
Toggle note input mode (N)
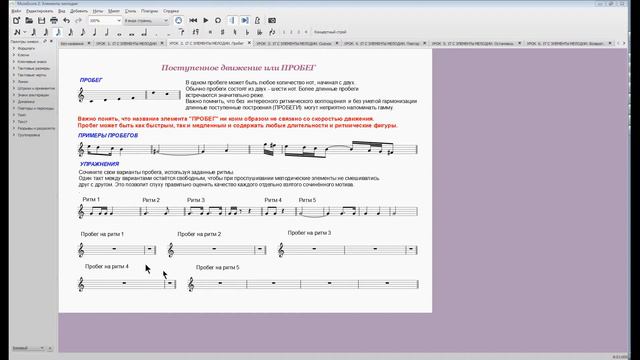(17, 32)
